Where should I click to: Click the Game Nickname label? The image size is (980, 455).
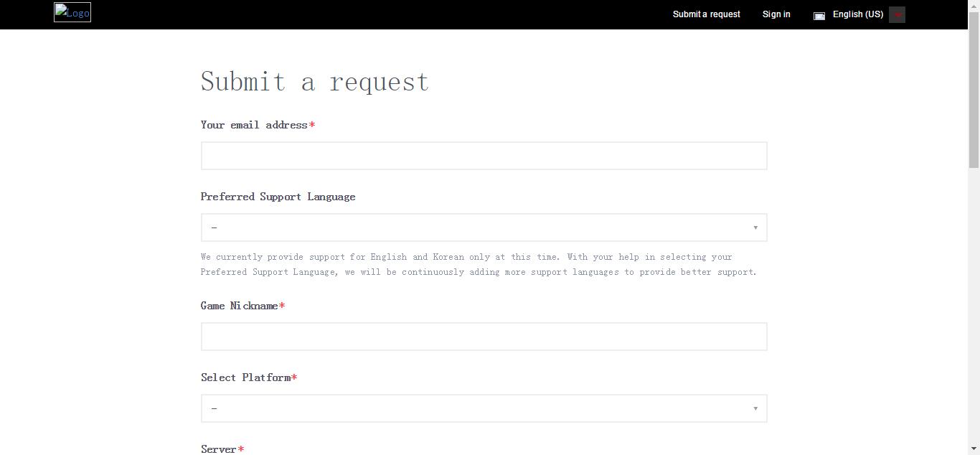[239, 306]
